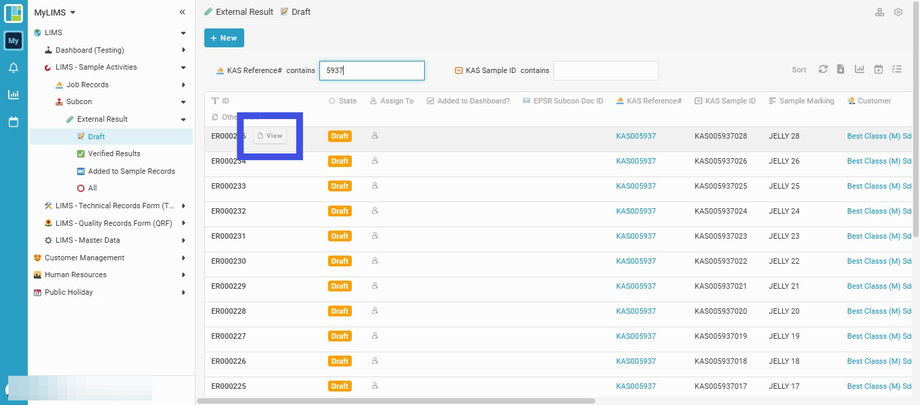Image resolution: width=920 pixels, height=405 pixels.
Task: Create a record with the New button
Action: [224, 38]
